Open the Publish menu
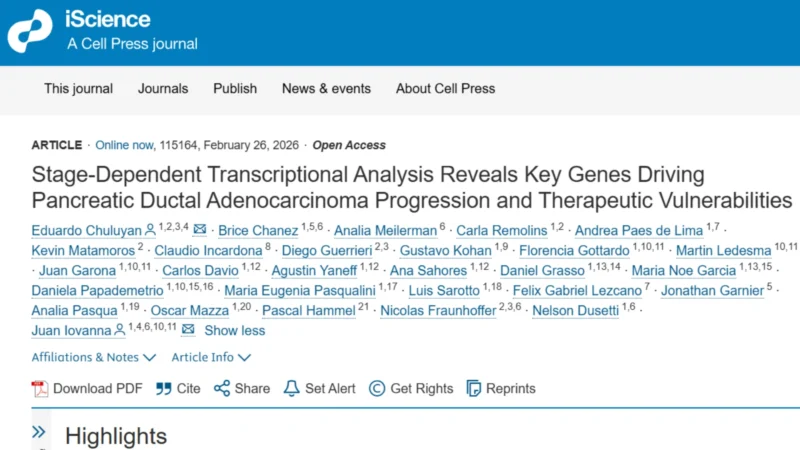 point(235,88)
